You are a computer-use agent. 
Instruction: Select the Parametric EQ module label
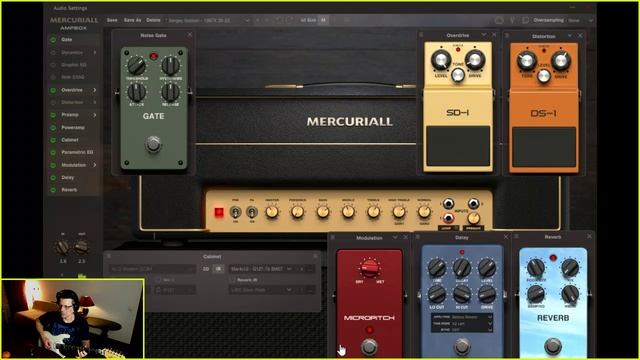[77, 152]
